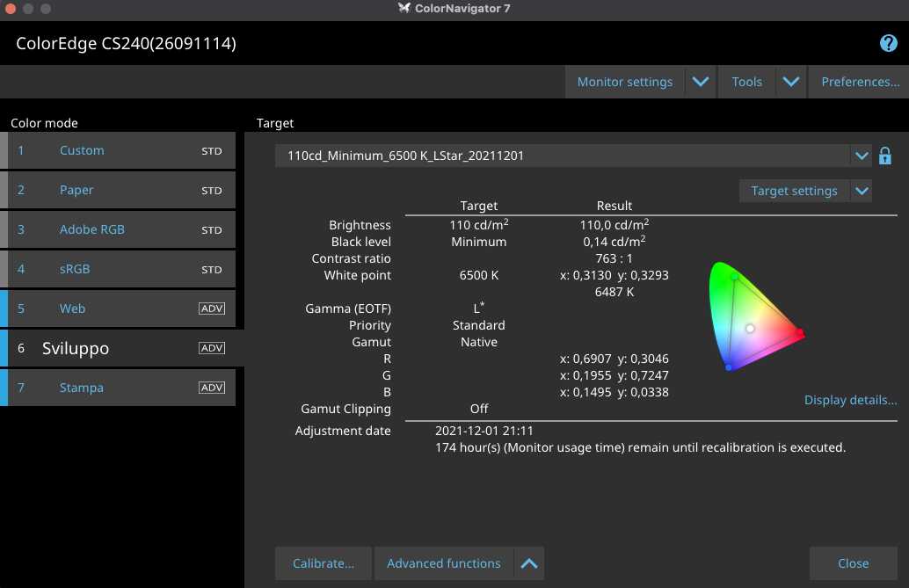Close the ColorNavigator window with Close button
Screen dimensions: 909x588
[x=854, y=563]
